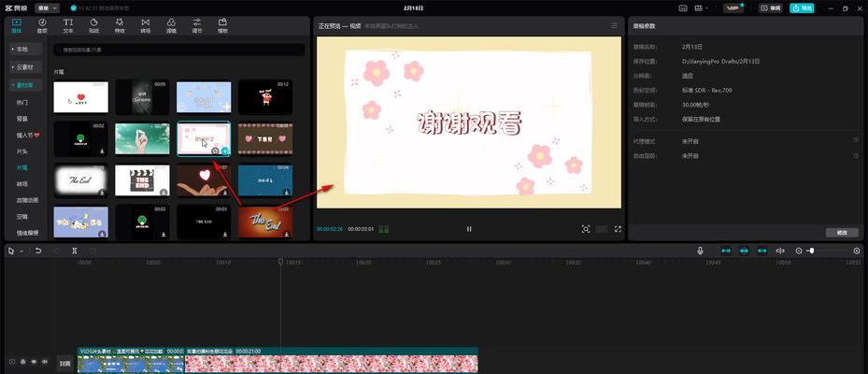The image size is (868, 374).
Task: Open the 特效 (Effects) tab
Action: pyautogui.click(x=120, y=25)
